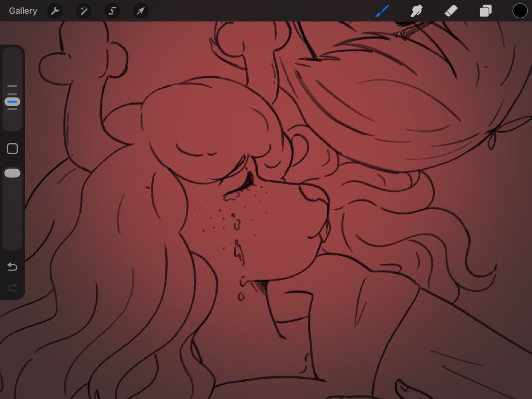Screen dimensions: 532x399
Task: Activate the Transform arrow tool
Action: (141, 11)
